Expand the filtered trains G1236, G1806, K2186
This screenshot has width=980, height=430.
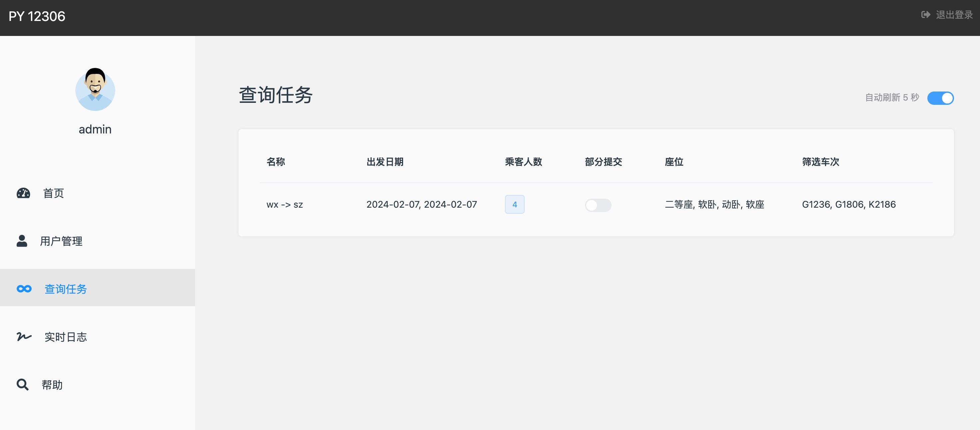pyautogui.click(x=849, y=204)
